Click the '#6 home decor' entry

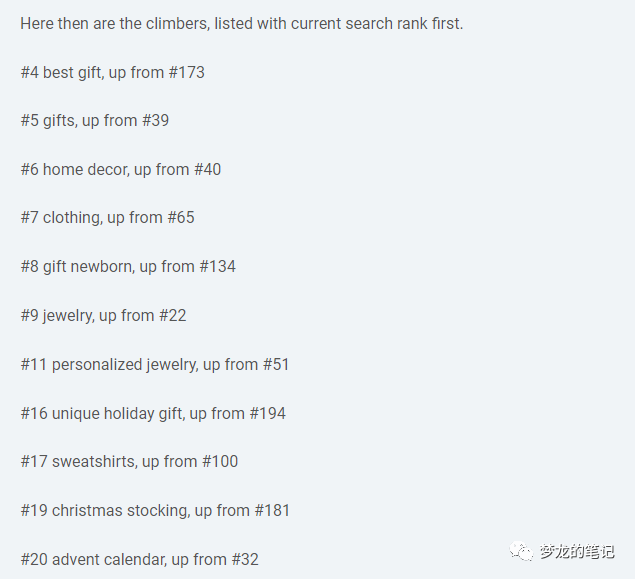tap(121, 169)
